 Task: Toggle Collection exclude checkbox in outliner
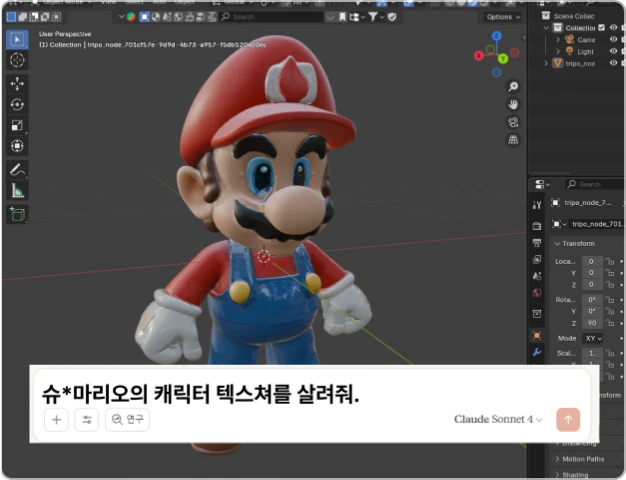(x=602, y=28)
